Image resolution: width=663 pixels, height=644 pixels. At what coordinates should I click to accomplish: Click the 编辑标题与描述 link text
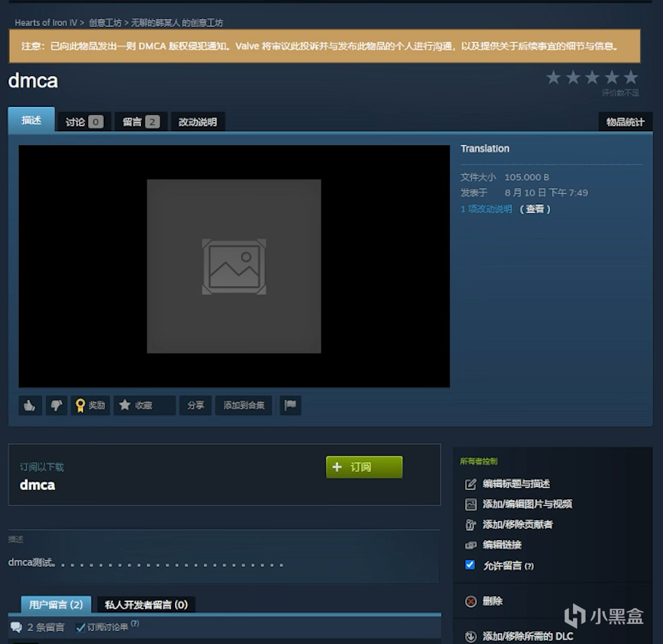516,484
